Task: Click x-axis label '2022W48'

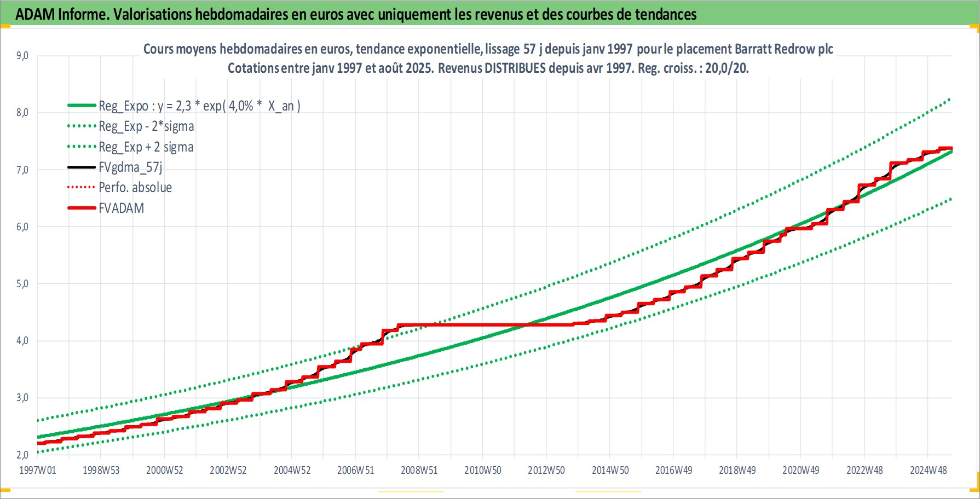Action: (x=864, y=470)
